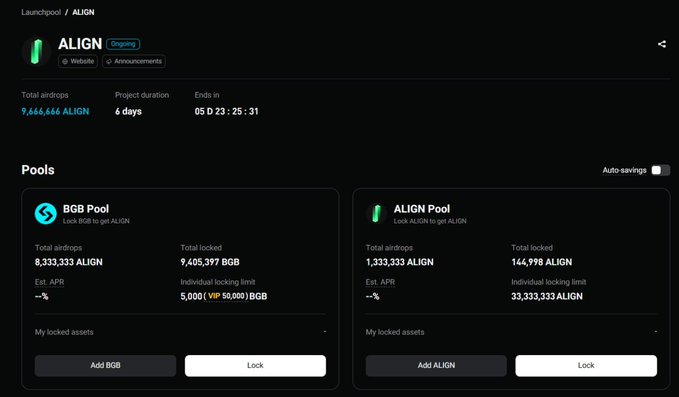Click the ALIGN token logo in header
This screenshot has width=679, height=397.
(36, 52)
